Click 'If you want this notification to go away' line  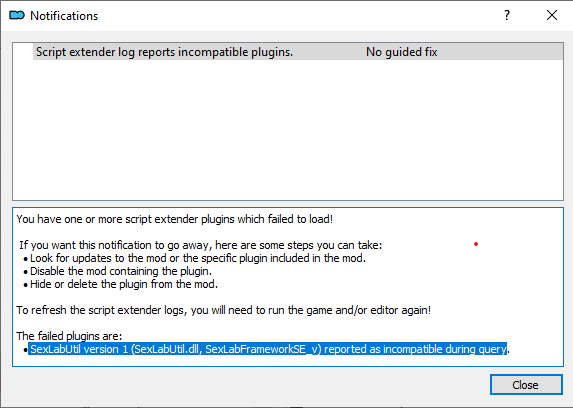tap(201, 245)
